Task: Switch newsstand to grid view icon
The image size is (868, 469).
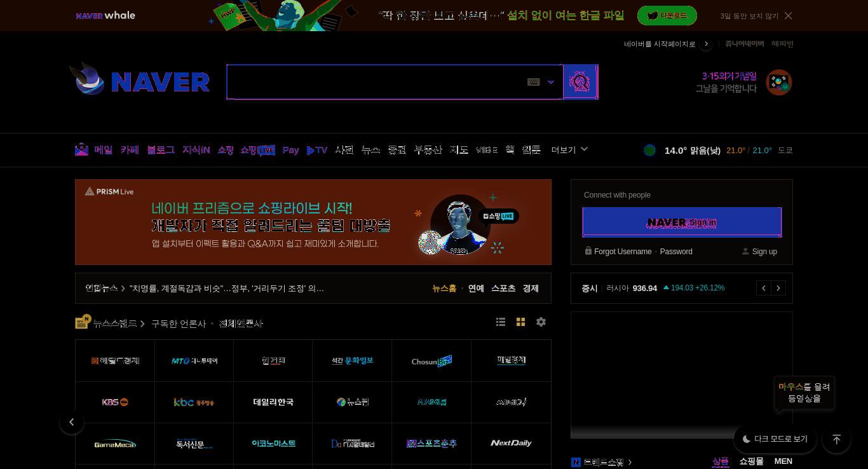Action: click(520, 322)
